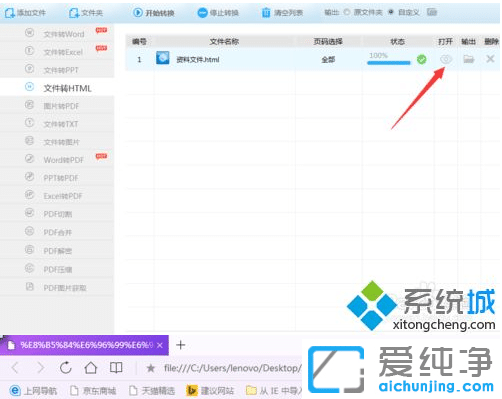Open the 上网导航 bookmark
Screen dimensions: 502x399
pyautogui.click(x=33, y=390)
